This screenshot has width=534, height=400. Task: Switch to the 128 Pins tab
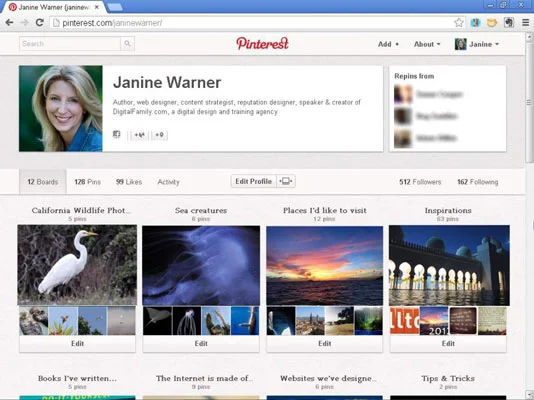[88, 182]
